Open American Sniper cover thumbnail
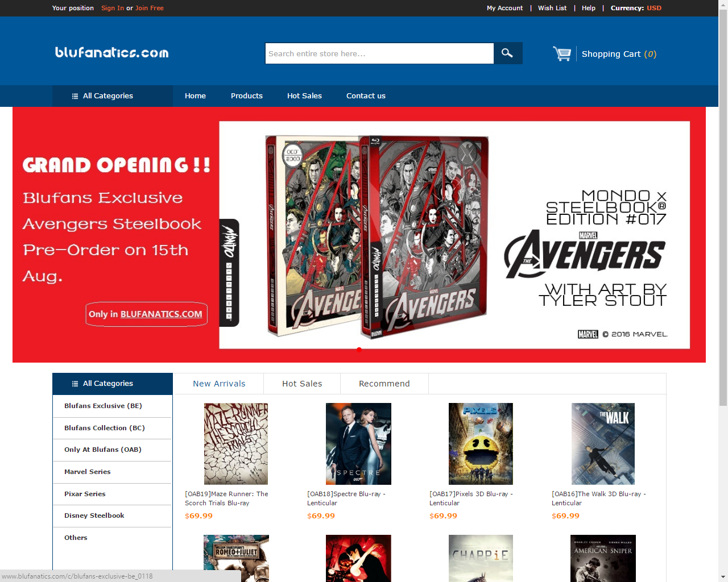 [603, 558]
